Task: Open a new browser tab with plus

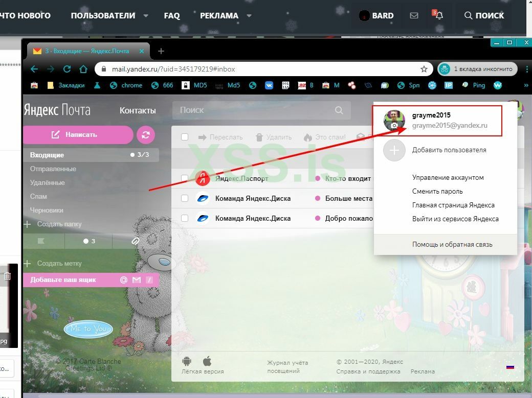Action: (x=161, y=51)
